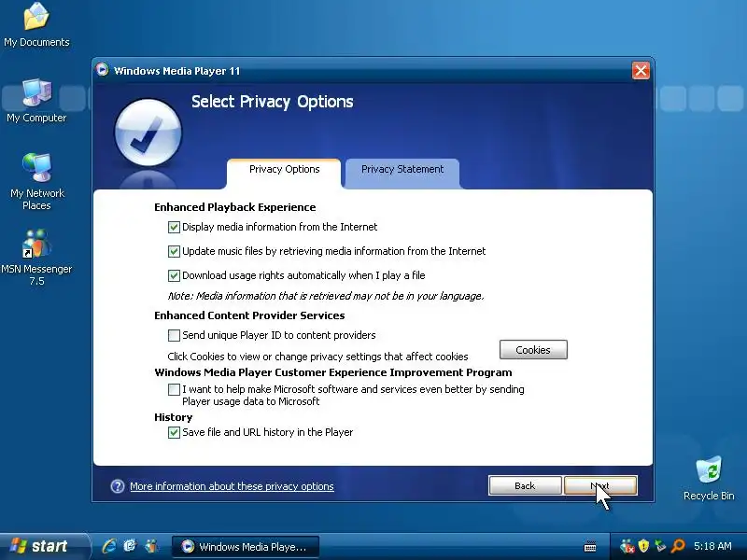Click the orange magnifier search tray icon
Image resolution: width=747 pixels, height=560 pixels.
coord(678,546)
